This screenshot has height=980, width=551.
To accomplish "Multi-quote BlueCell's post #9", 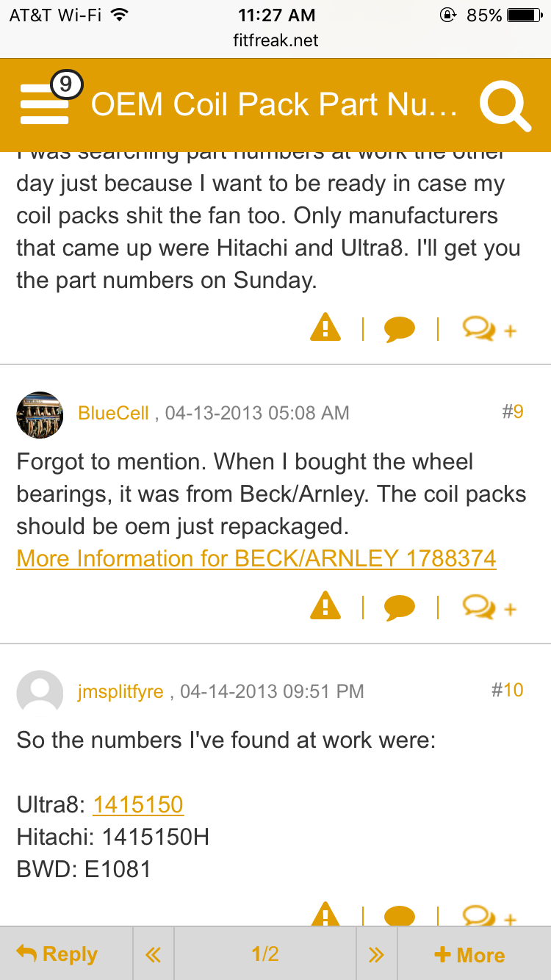I will click(x=489, y=608).
